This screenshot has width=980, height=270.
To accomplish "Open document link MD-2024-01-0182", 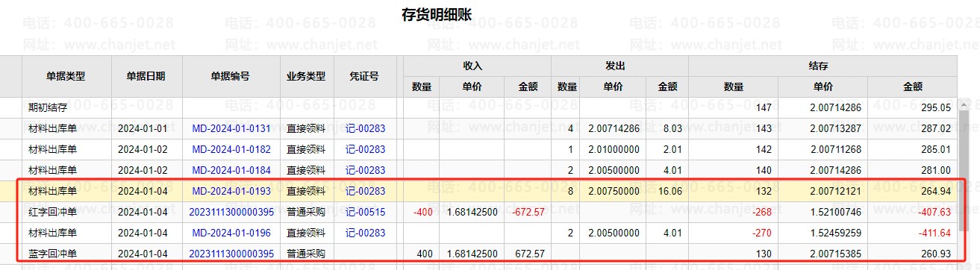I will (x=231, y=149).
